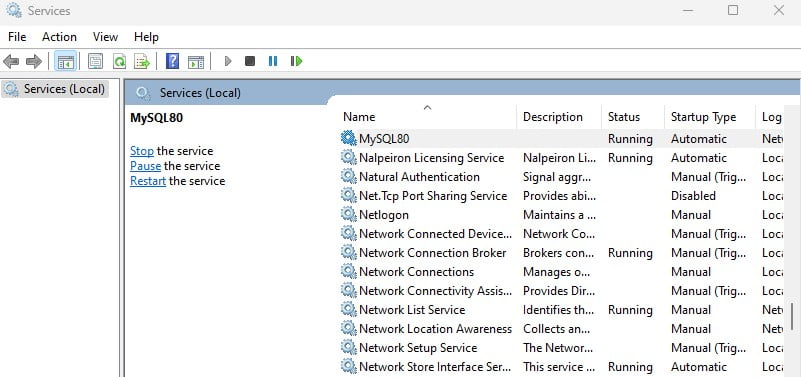Click gear icon in Services (Local) header
This screenshot has height=377, width=801.
143,93
